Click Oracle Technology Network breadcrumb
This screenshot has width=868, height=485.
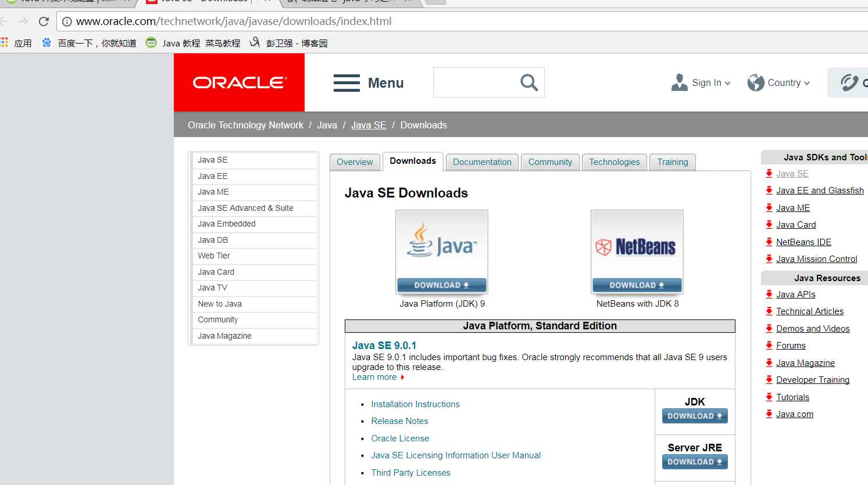[245, 125]
